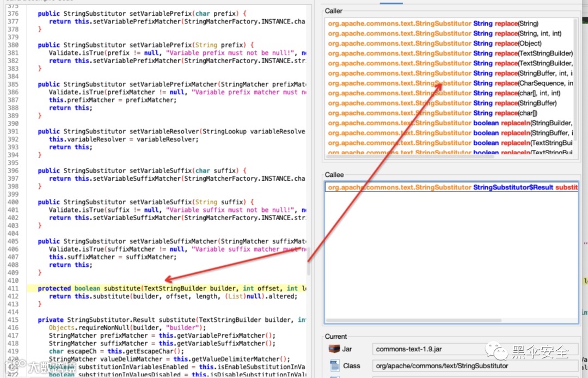
Task: Click the Class file icon in Current panel
Action: [x=334, y=365]
